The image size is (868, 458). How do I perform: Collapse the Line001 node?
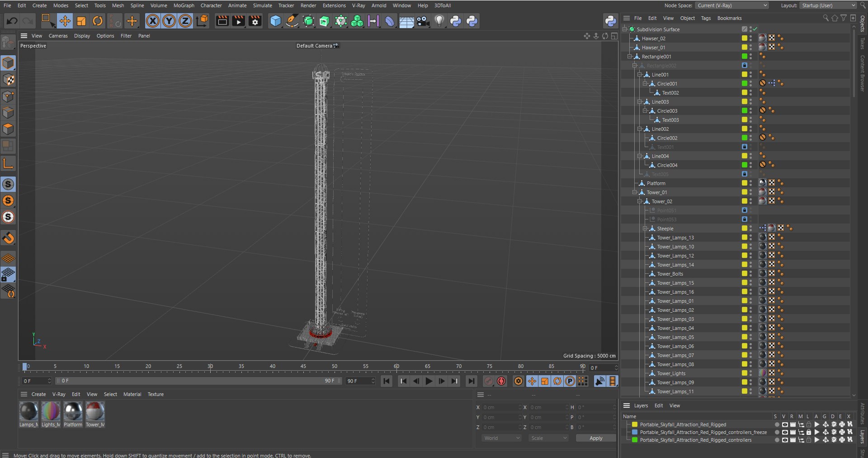pyautogui.click(x=640, y=75)
